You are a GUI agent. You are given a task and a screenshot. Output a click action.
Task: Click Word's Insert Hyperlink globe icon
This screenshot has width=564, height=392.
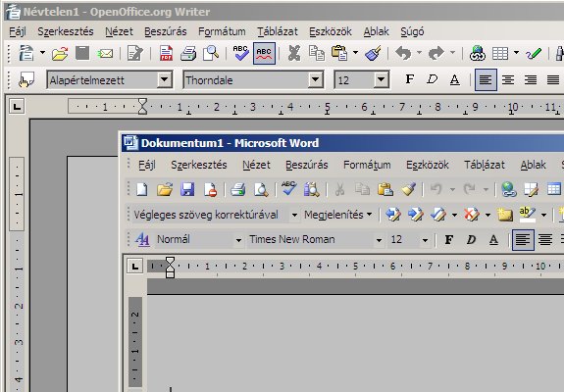click(x=509, y=189)
